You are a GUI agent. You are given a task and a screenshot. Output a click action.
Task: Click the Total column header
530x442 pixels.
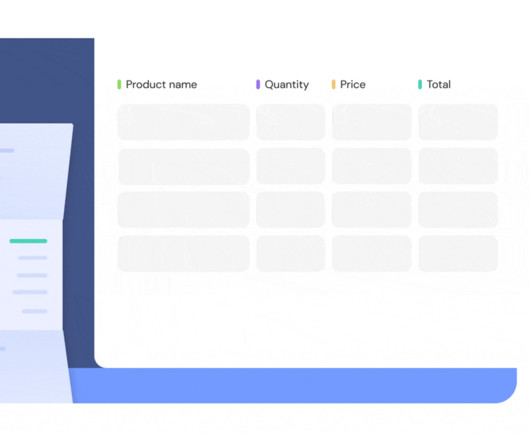point(438,84)
